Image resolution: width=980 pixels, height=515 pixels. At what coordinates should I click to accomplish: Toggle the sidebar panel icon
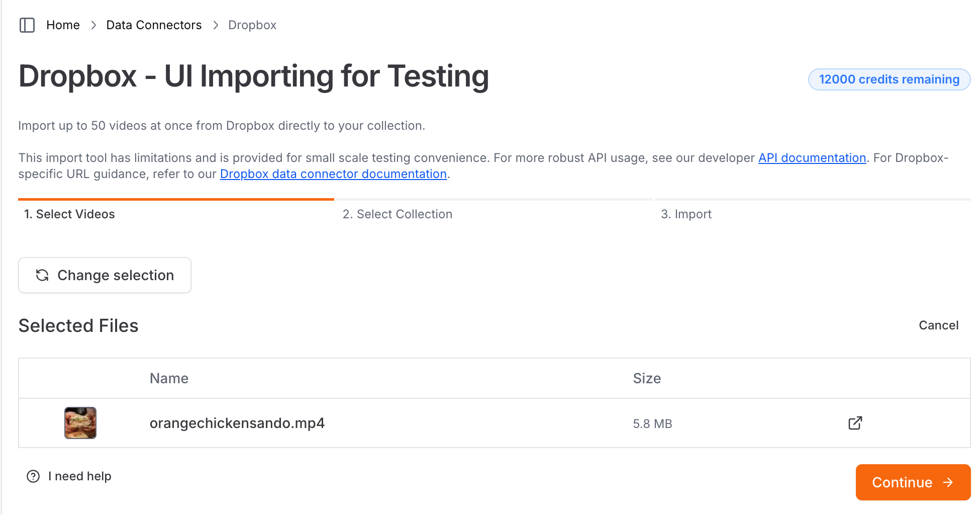pyautogui.click(x=27, y=25)
